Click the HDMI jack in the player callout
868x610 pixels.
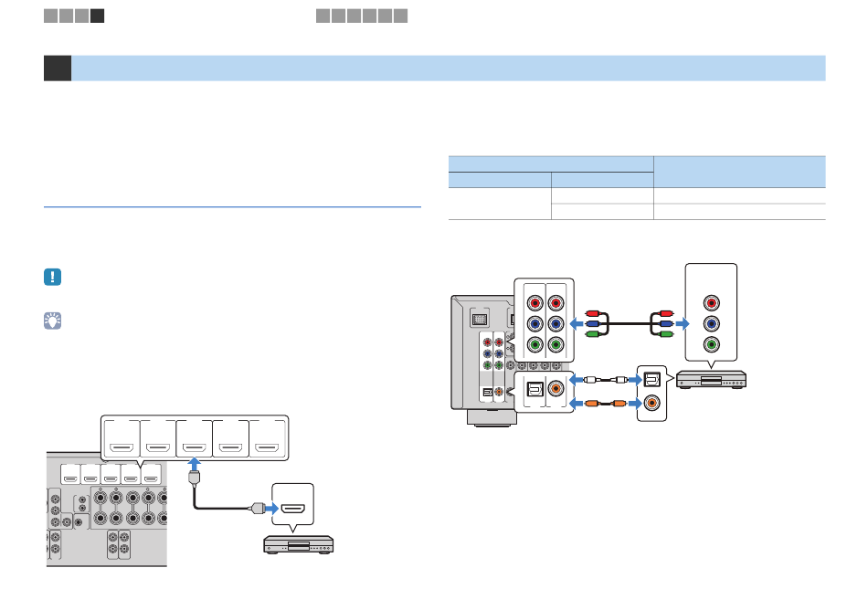[293, 508]
